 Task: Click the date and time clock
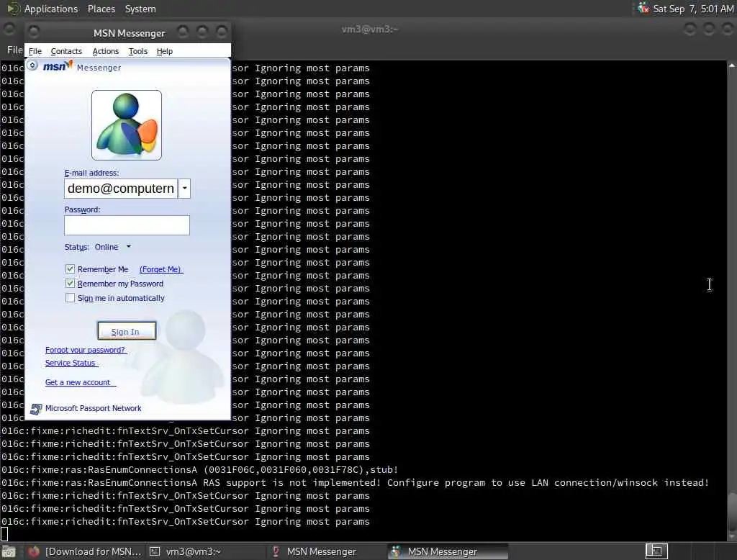[x=693, y=9]
